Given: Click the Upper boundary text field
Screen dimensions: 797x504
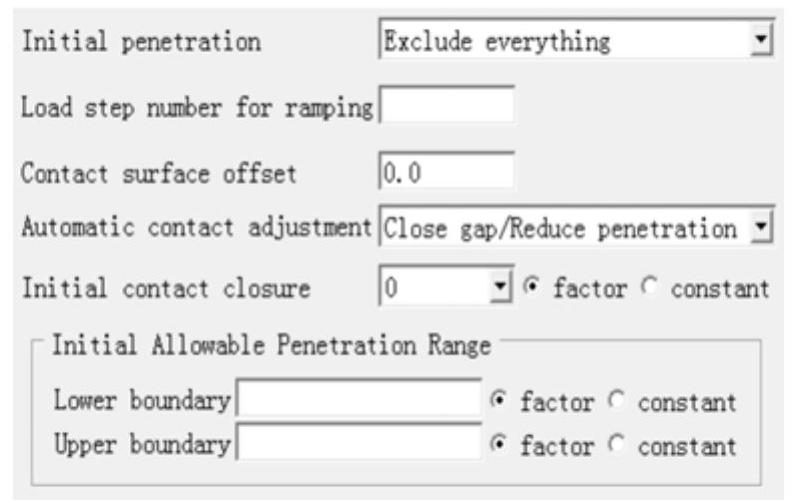Looking at the screenshot, I should click(x=359, y=444).
